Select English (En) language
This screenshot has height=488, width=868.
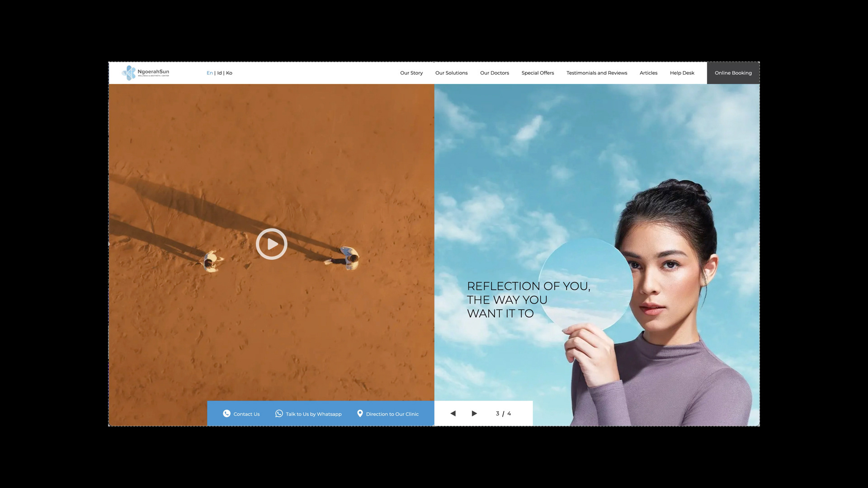point(209,73)
